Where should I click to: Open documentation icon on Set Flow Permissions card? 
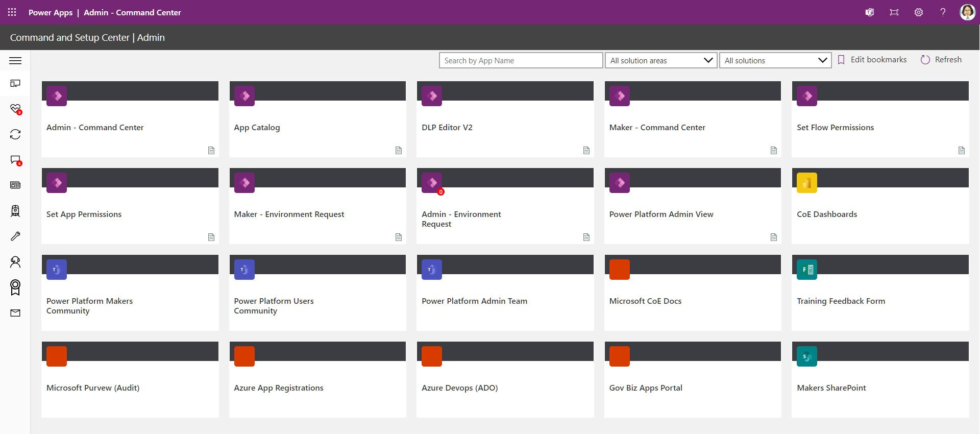click(x=962, y=150)
